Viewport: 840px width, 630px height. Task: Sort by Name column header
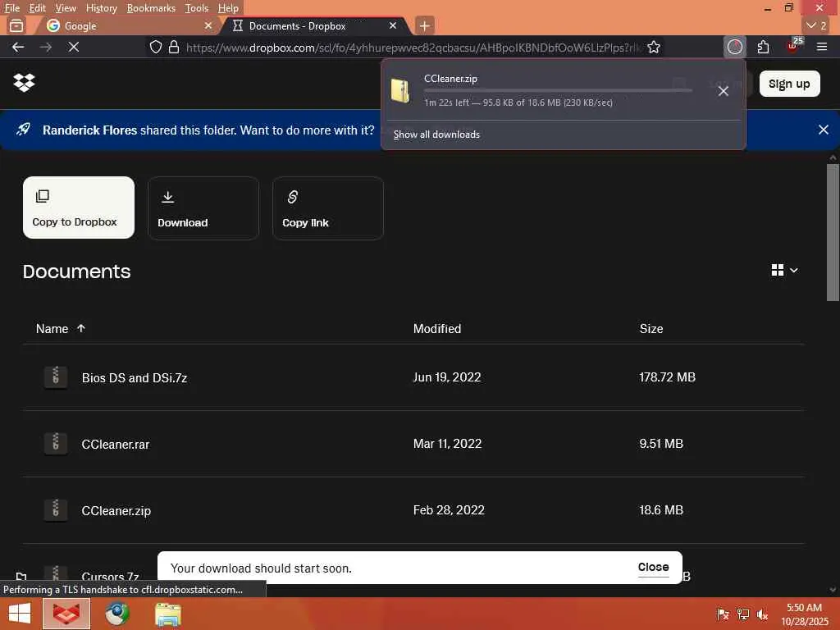click(x=61, y=328)
